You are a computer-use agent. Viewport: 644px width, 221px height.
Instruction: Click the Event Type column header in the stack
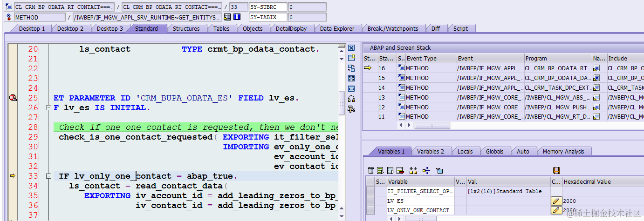tap(431, 59)
